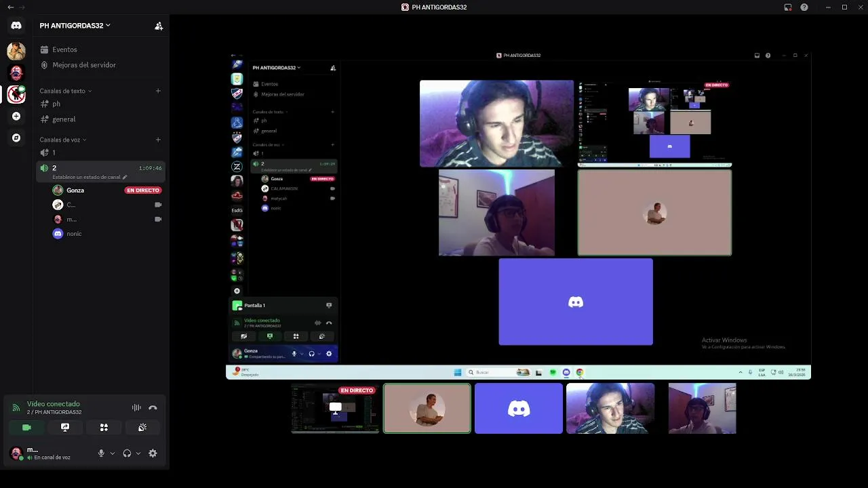The height and width of the screenshot is (488, 868).
Task: Share your screen
Action: [65, 428]
